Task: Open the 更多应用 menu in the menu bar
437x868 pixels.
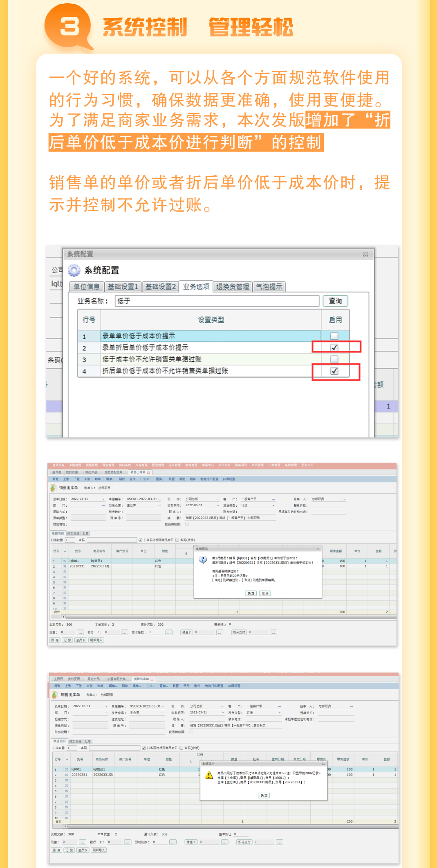Action: (x=307, y=465)
